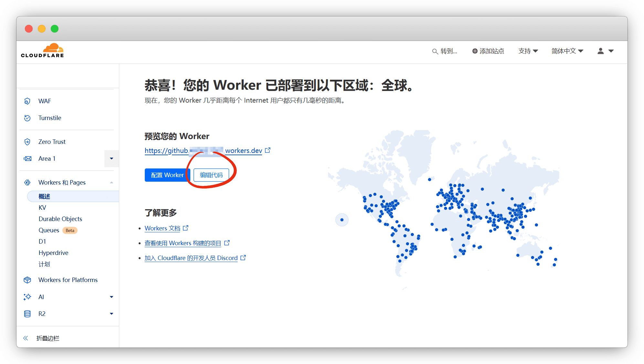Click the isolated Pacific map dot
Screen dimensions: 644x364
tap(342, 220)
